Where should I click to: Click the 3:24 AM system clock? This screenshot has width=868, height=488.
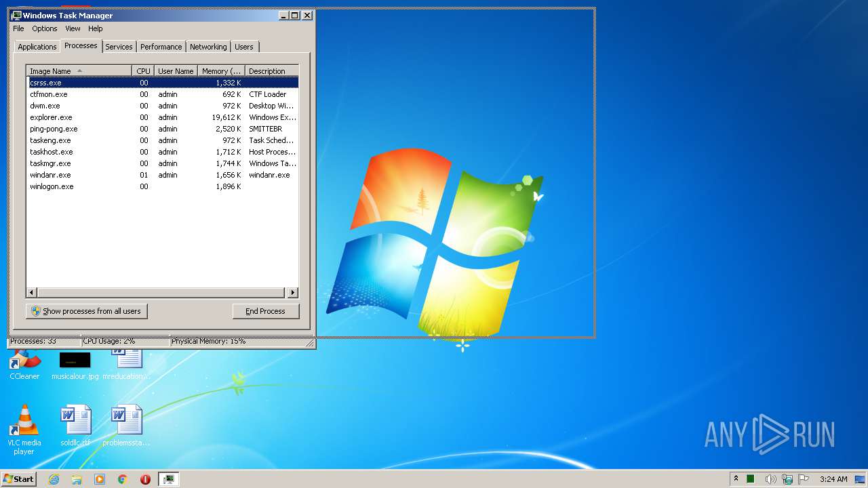click(833, 479)
